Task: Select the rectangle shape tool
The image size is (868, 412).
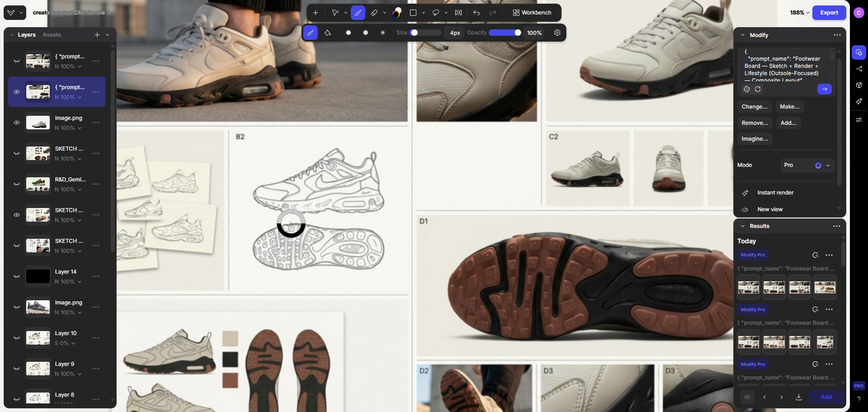Action: (413, 13)
